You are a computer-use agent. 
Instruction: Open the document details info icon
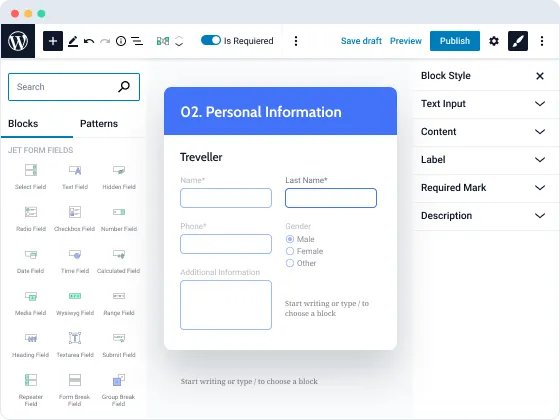(x=121, y=41)
